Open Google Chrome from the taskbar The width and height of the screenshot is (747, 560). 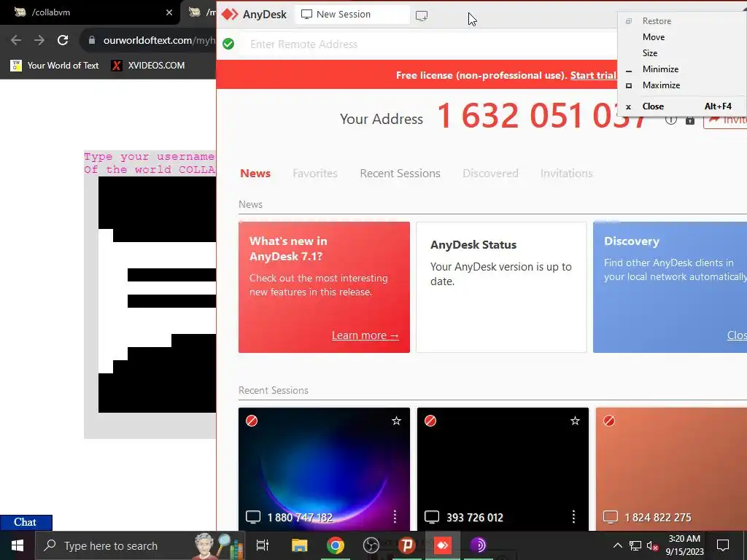[x=336, y=545]
